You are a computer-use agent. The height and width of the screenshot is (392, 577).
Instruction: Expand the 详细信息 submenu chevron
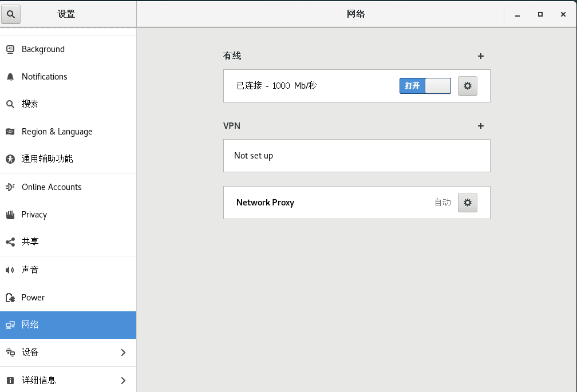point(123,380)
